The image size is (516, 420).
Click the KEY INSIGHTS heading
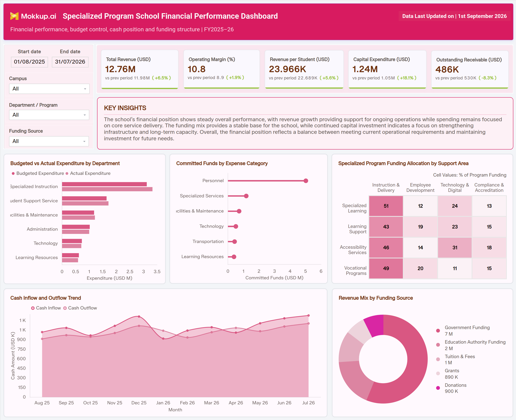[125, 108]
